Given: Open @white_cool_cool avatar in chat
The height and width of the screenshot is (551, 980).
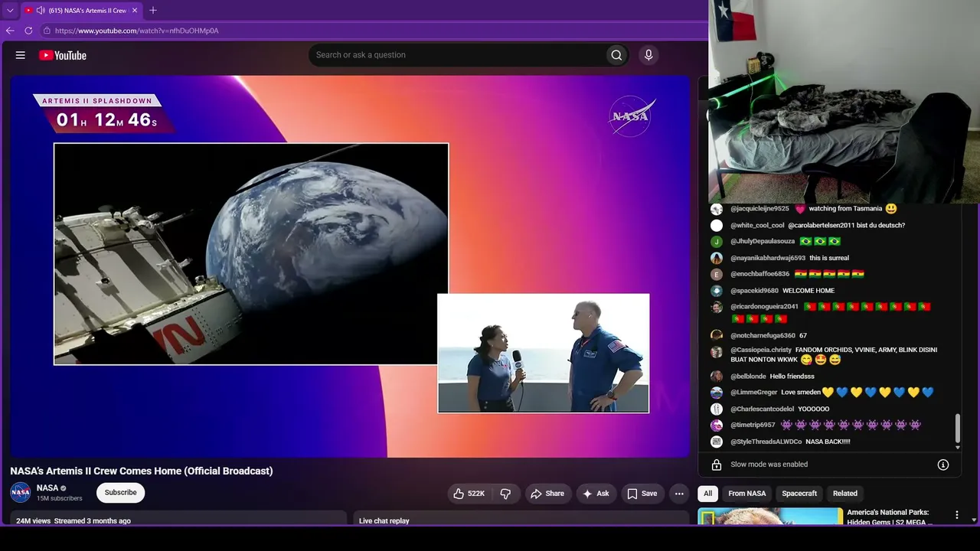Looking at the screenshot, I should point(717,226).
